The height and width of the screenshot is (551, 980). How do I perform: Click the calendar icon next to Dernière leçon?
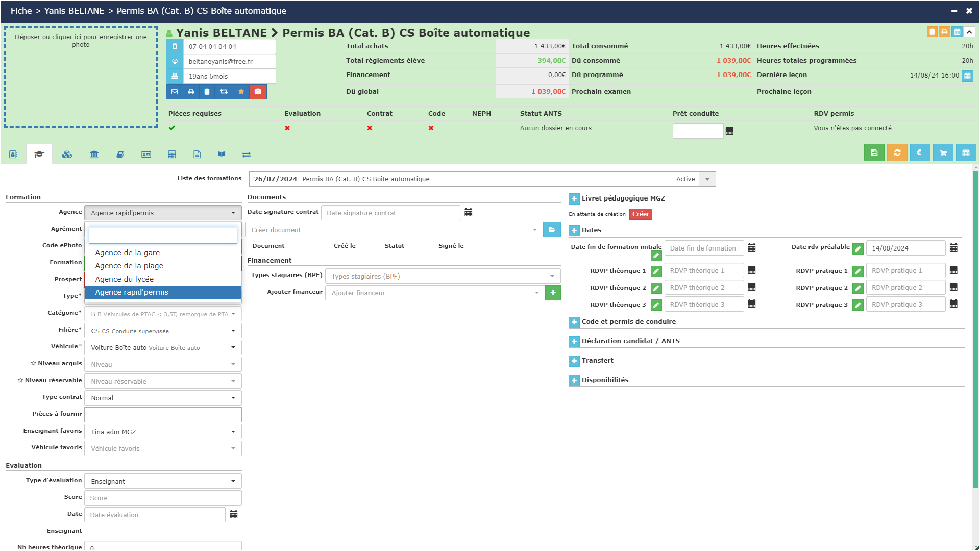[x=967, y=76]
